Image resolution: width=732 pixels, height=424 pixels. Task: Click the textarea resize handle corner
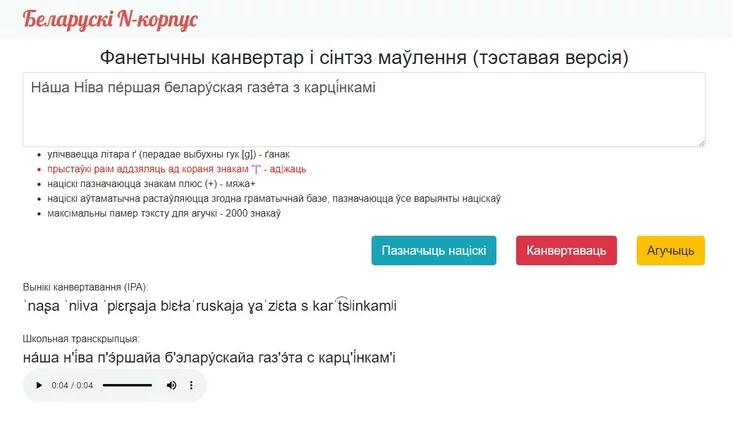702,143
